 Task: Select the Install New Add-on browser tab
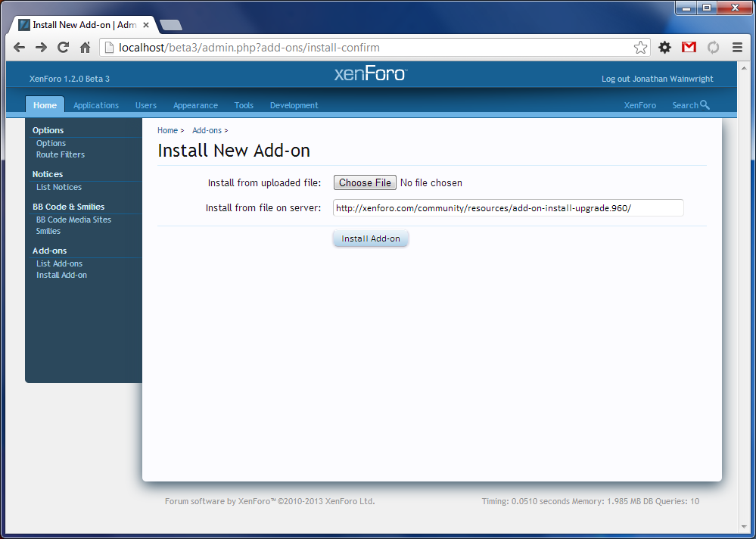[84, 25]
